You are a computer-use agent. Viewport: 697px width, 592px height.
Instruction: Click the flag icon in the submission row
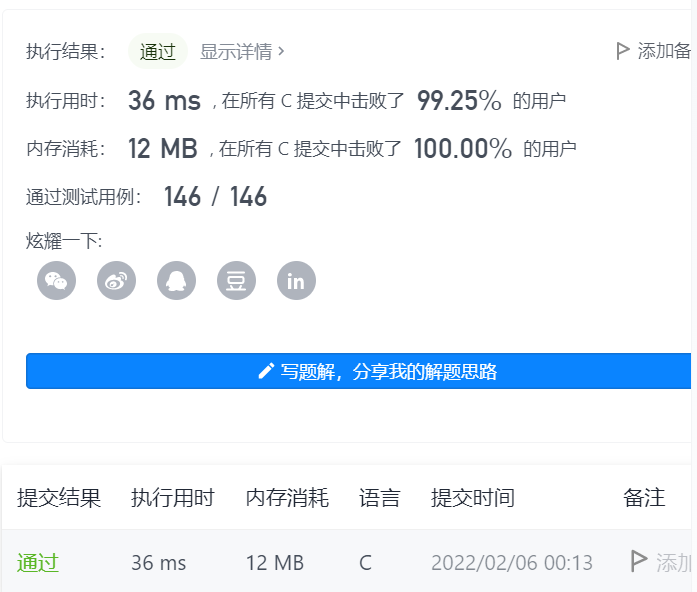639,562
